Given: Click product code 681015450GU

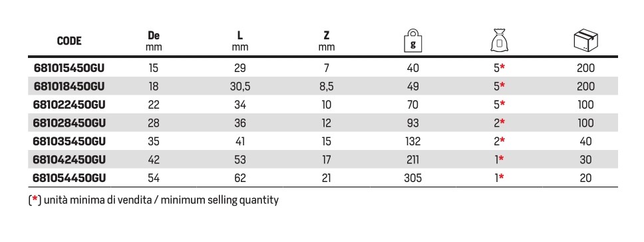Looking at the screenshot, I should click(69, 68).
